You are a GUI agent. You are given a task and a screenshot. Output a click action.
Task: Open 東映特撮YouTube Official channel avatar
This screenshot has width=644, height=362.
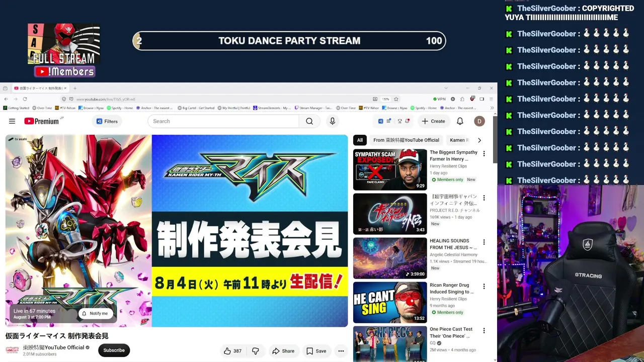pos(12,350)
